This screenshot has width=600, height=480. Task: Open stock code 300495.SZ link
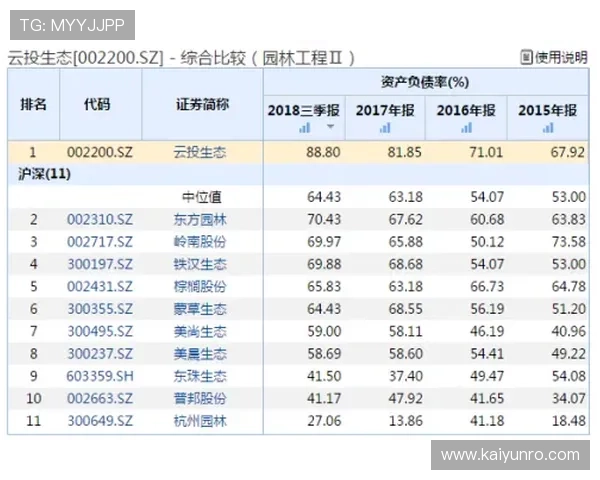coord(100,331)
